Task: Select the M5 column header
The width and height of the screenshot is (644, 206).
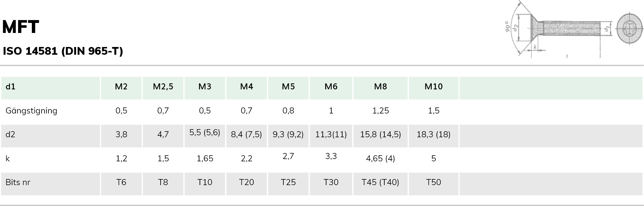Action: [x=288, y=87]
